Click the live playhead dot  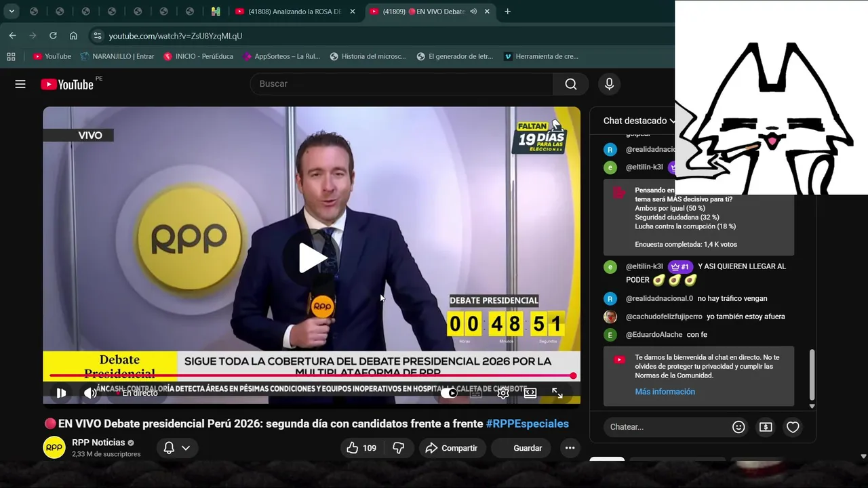click(574, 375)
